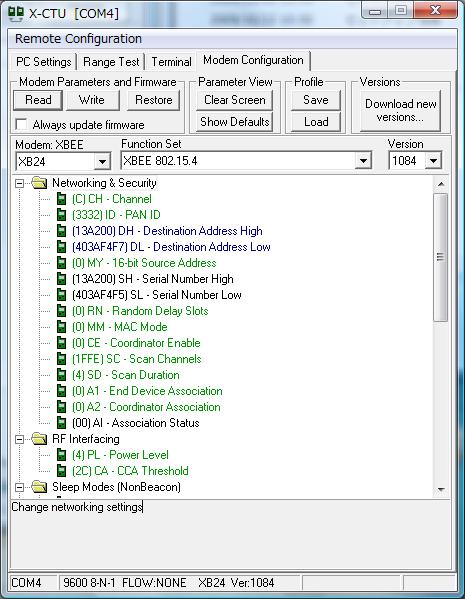Image resolution: width=465 pixels, height=599 pixels.
Task: Click the CE Coordinator Enable icon
Action: pyautogui.click(x=61, y=343)
